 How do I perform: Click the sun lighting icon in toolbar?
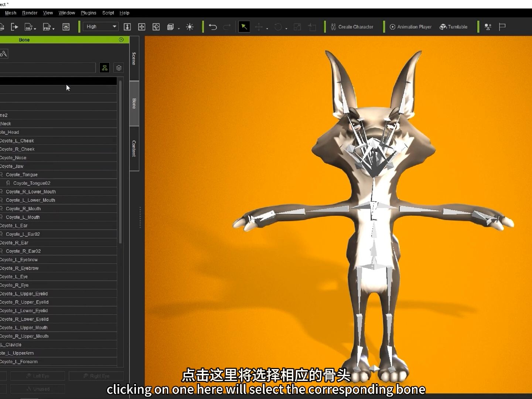[190, 27]
